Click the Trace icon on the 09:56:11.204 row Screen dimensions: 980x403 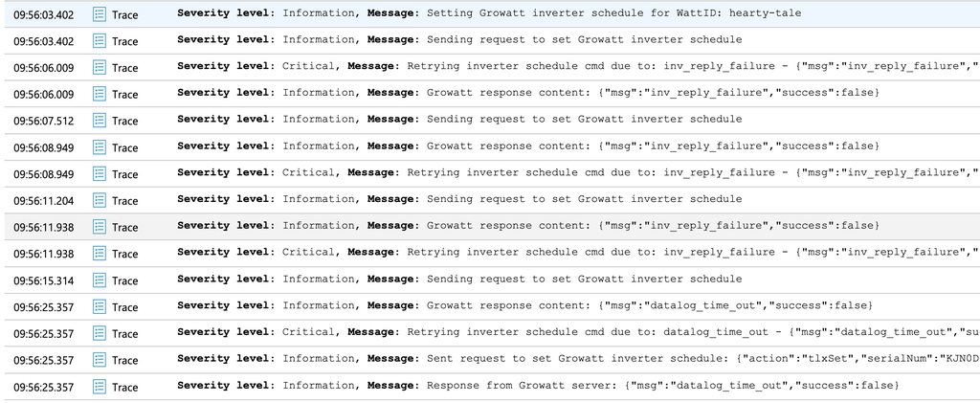pos(99,200)
